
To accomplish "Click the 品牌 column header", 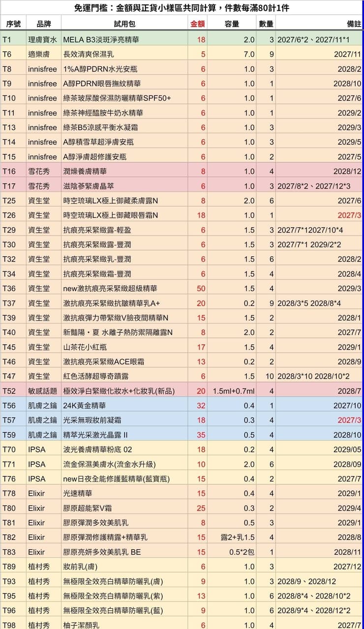I will [x=44, y=24].
